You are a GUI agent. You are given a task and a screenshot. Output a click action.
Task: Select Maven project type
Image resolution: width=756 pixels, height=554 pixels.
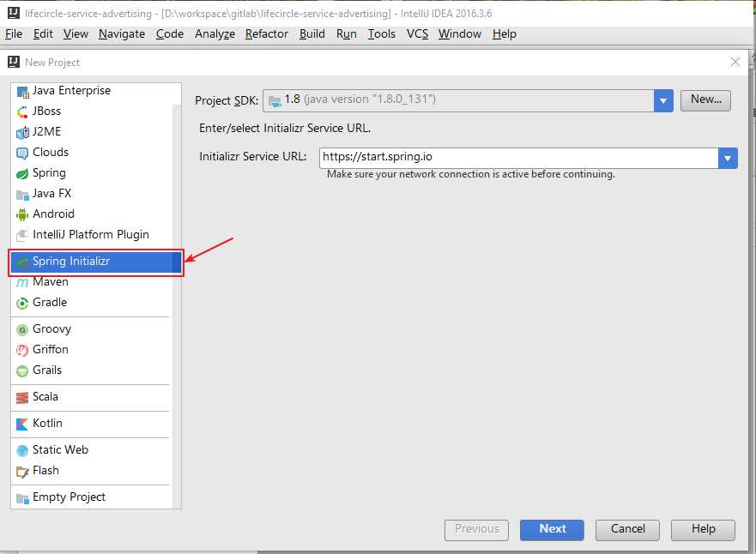click(x=92, y=282)
